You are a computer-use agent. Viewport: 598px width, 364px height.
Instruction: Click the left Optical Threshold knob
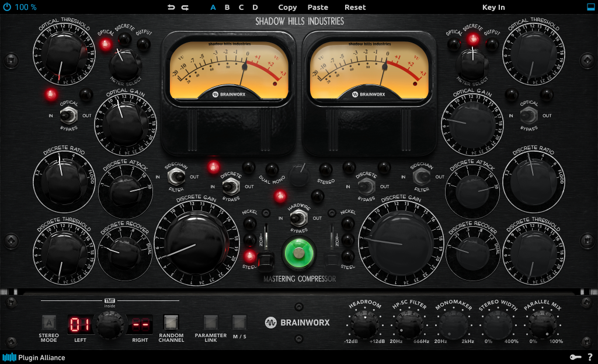[x=64, y=54]
